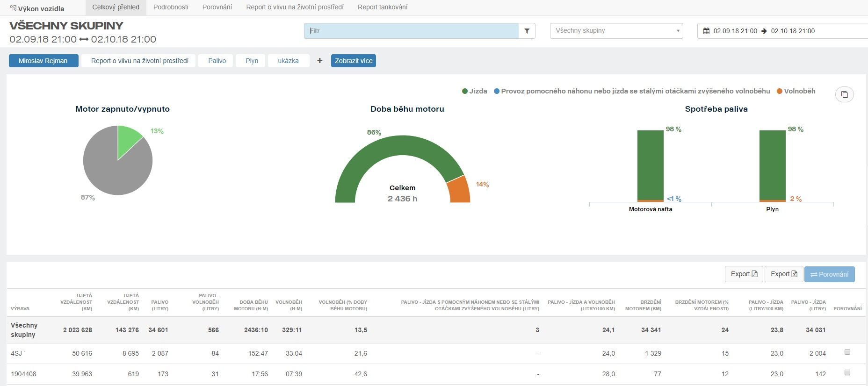Open Report o vlivu na životní prostředí top tab

pos(295,7)
